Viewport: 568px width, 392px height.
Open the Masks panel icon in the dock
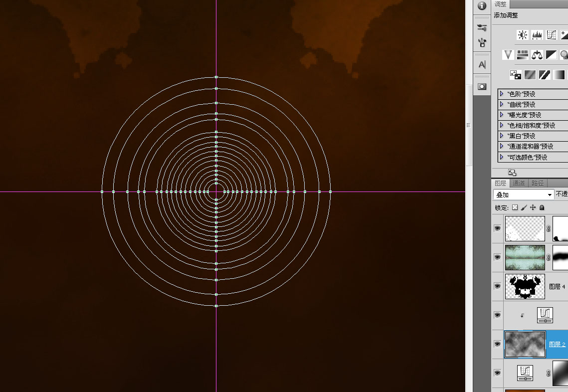tap(482, 87)
